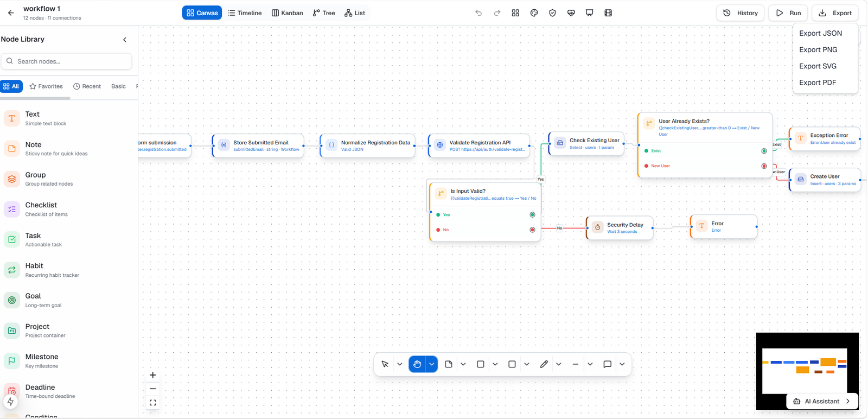The image size is (868, 419).
Task: Click the Milestone flag icon in library
Action: (12, 361)
